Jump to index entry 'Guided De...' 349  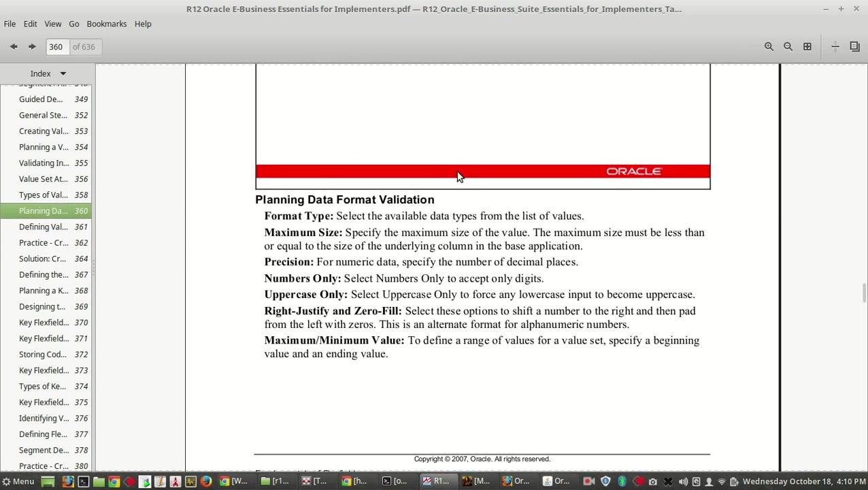coord(46,99)
